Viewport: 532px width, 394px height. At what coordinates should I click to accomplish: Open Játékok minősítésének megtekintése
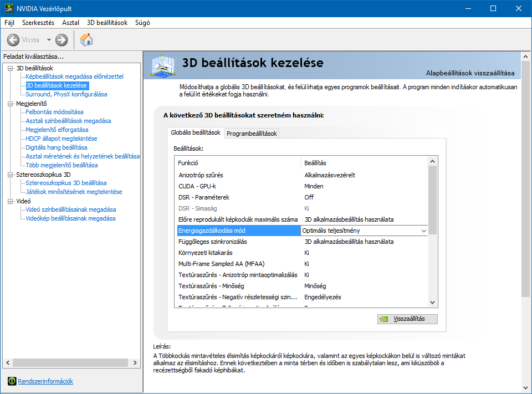(x=74, y=192)
